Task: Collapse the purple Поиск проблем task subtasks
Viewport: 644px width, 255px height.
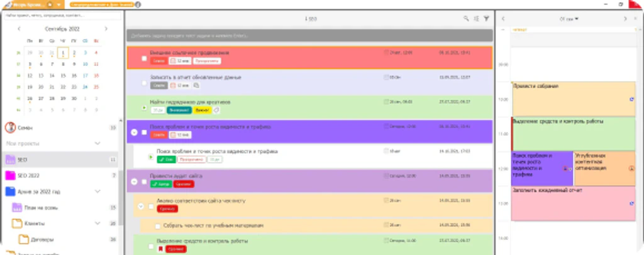Action: click(x=134, y=133)
